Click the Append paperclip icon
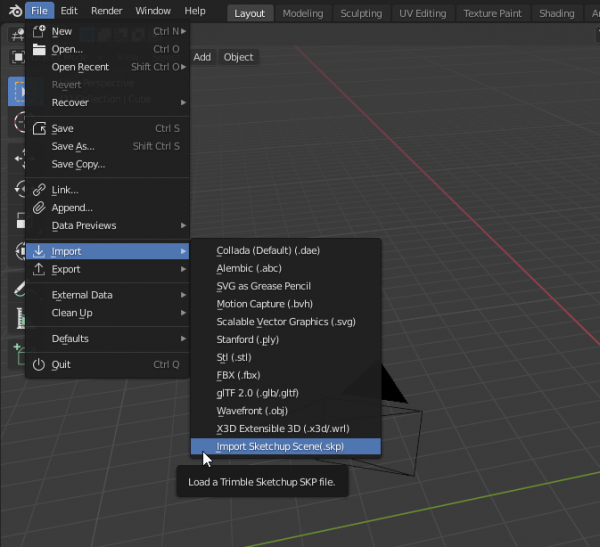600x547 pixels. pyautogui.click(x=39, y=207)
